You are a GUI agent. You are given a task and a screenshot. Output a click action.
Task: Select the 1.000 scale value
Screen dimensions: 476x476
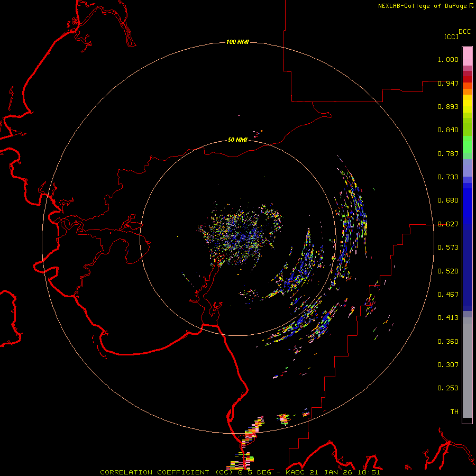(448, 59)
